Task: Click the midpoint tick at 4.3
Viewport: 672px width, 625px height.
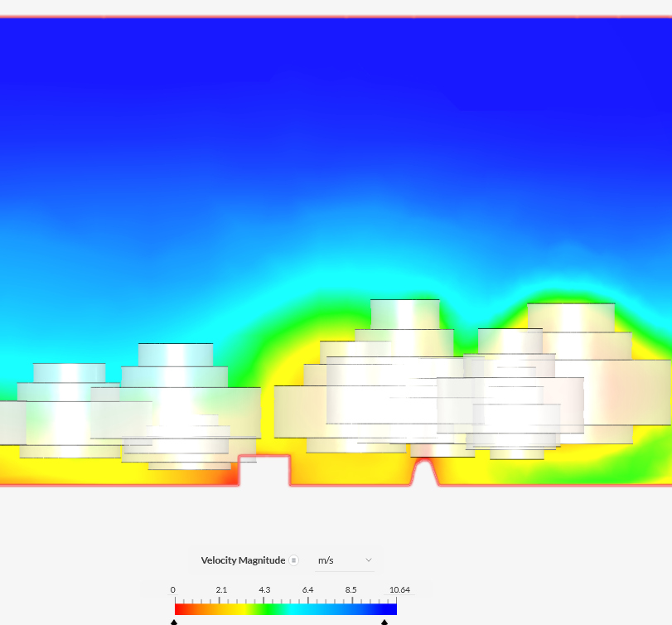Action: (265, 600)
